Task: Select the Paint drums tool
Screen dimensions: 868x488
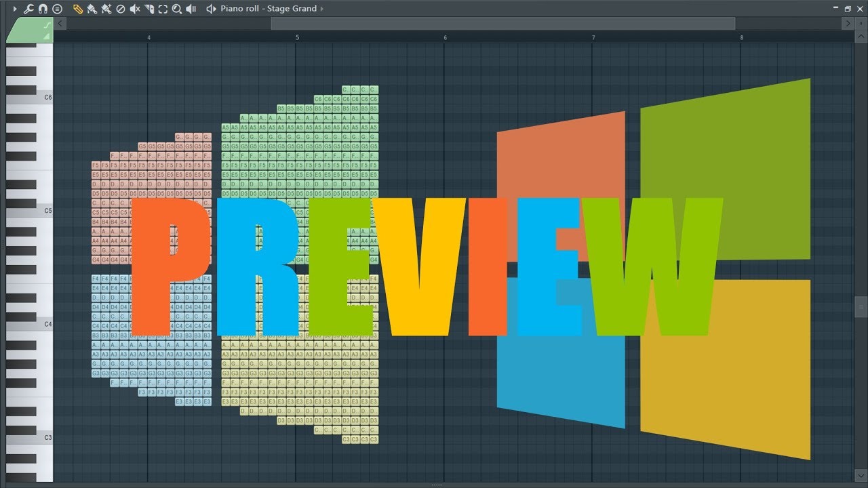Action: (x=106, y=9)
